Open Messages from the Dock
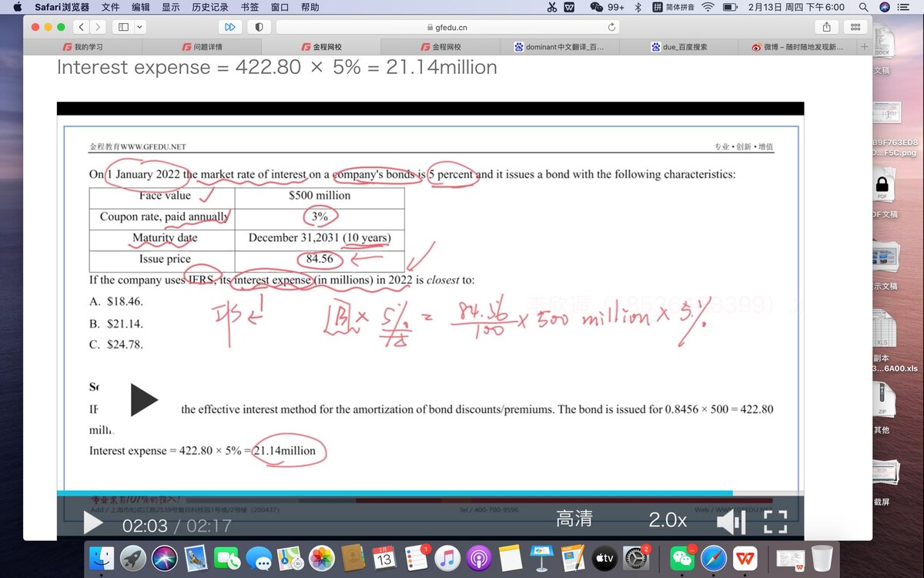This screenshot has width=924, height=578. click(x=259, y=558)
